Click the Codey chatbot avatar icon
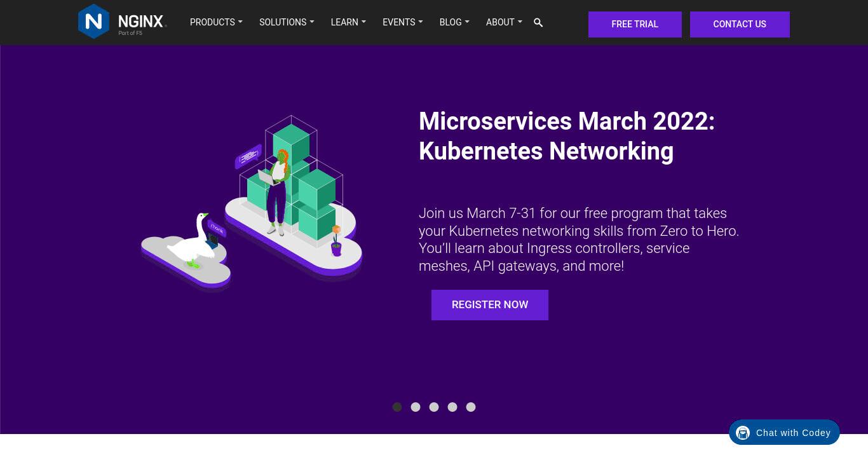 pos(743,433)
